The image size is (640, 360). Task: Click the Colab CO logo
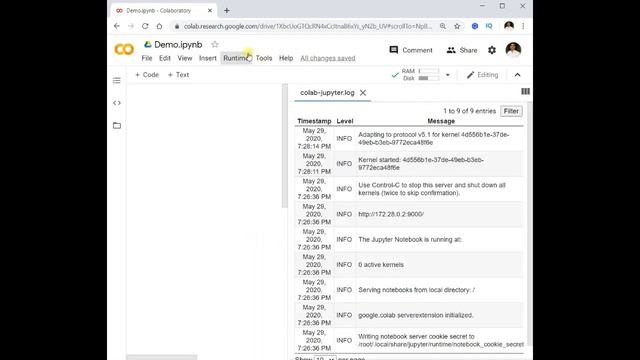[124, 49]
